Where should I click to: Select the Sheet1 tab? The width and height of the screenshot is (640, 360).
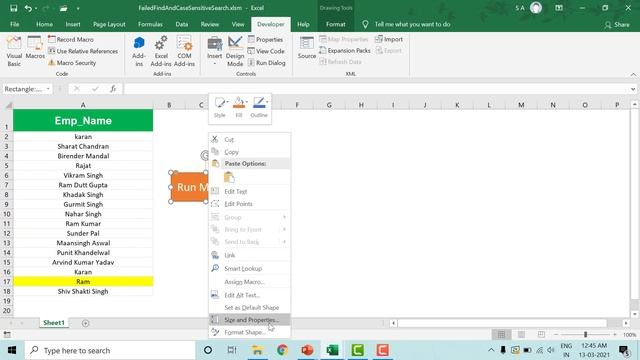click(x=54, y=323)
